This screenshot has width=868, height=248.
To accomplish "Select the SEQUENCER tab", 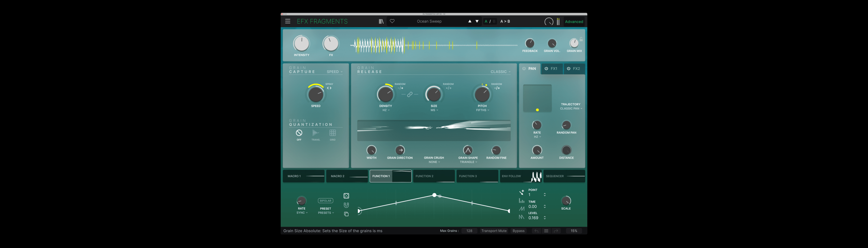I will 564,176.
